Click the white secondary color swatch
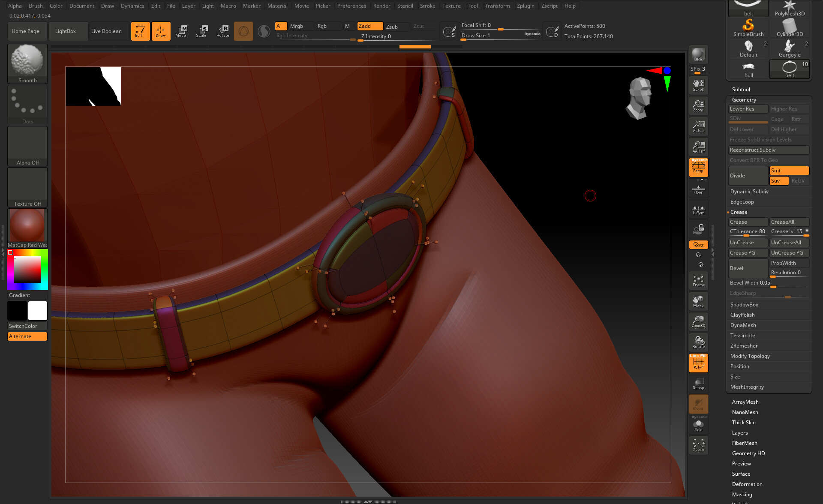The width and height of the screenshot is (823, 504). (38, 311)
